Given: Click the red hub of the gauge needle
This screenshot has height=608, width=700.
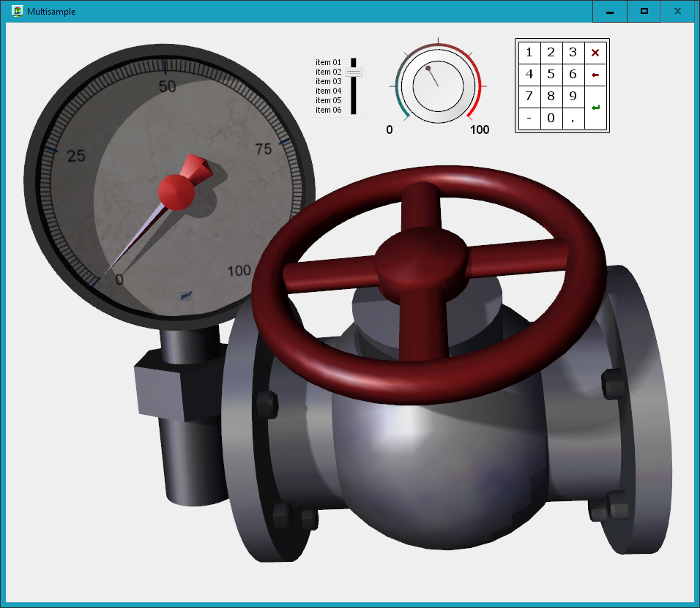Looking at the screenshot, I should [176, 192].
